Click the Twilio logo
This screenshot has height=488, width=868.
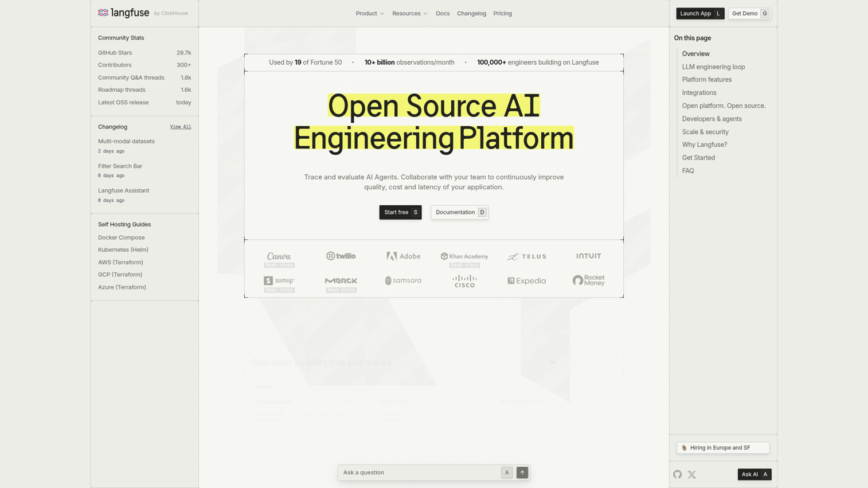(341, 256)
